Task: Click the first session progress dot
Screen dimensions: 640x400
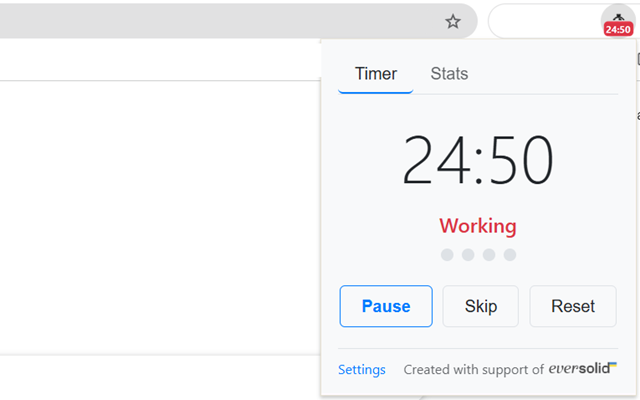Action: click(447, 255)
